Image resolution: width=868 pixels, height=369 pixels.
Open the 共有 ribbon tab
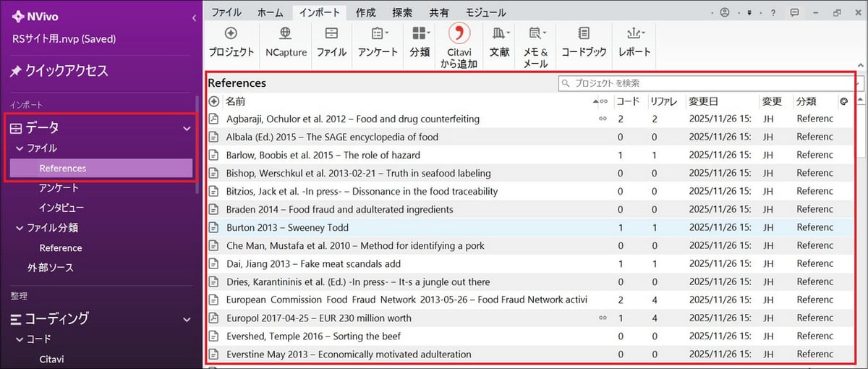[x=439, y=12]
